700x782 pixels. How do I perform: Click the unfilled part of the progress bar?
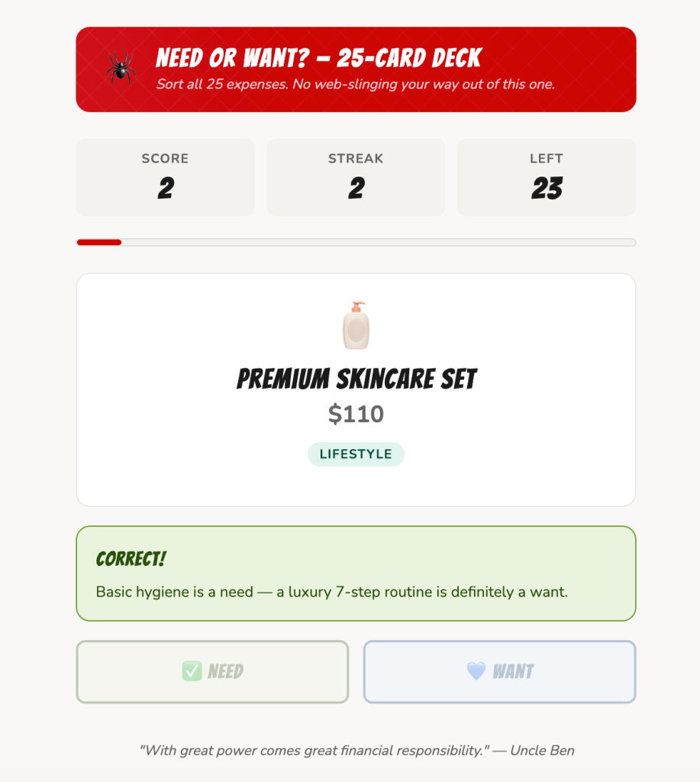click(378, 242)
